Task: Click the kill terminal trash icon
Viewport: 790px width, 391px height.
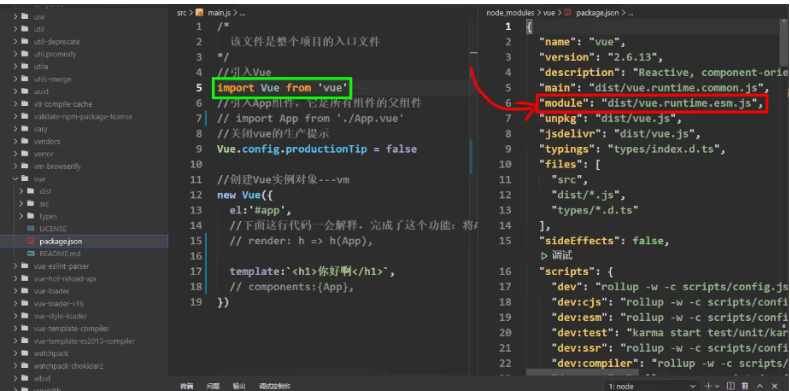Action: (745, 386)
